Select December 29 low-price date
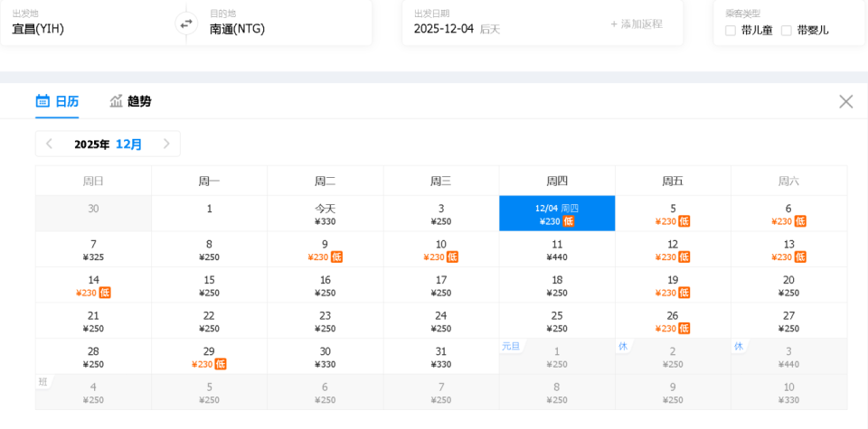The height and width of the screenshot is (429, 868). pyautogui.click(x=209, y=357)
